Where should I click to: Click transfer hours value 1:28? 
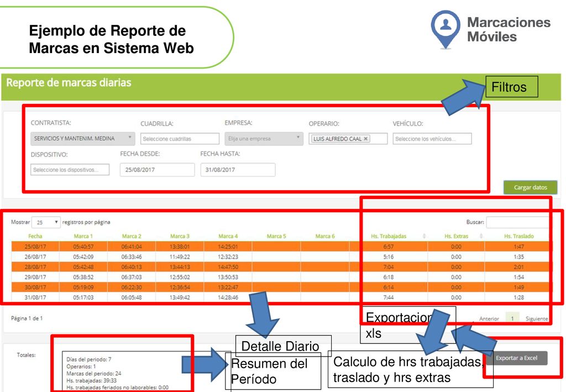518,297
